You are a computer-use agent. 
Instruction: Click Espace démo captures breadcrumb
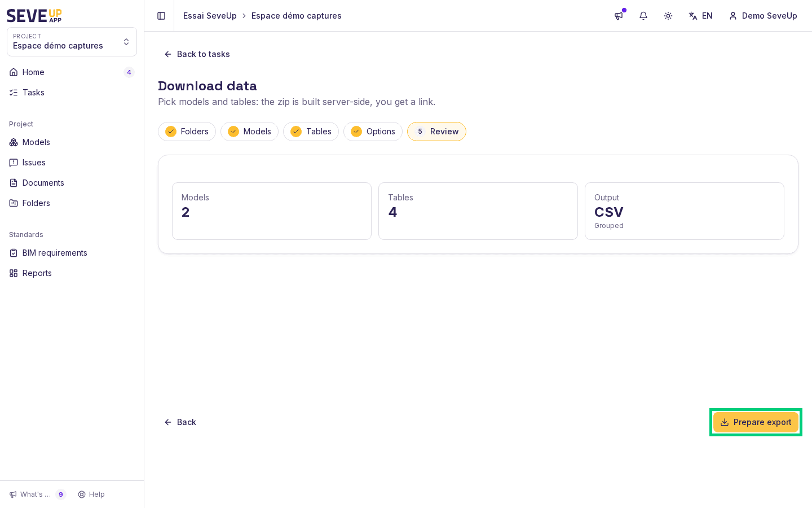pyautogui.click(x=297, y=16)
